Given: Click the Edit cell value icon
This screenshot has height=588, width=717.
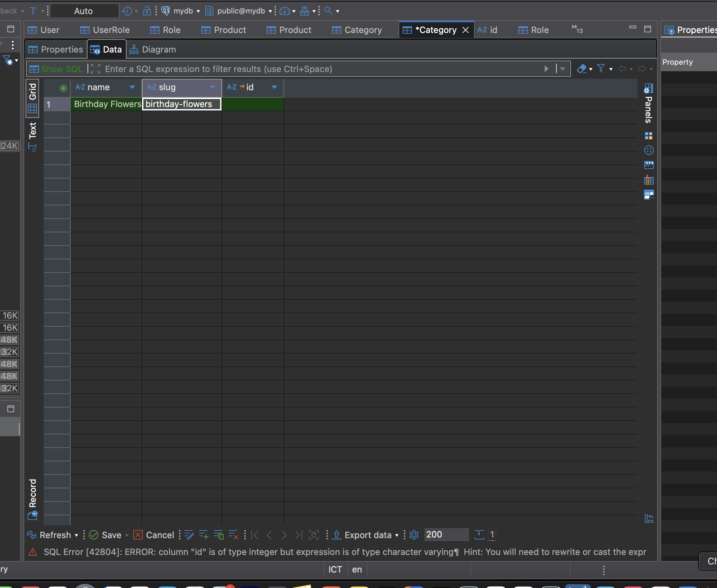Looking at the screenshot, I should pos(189,535).
